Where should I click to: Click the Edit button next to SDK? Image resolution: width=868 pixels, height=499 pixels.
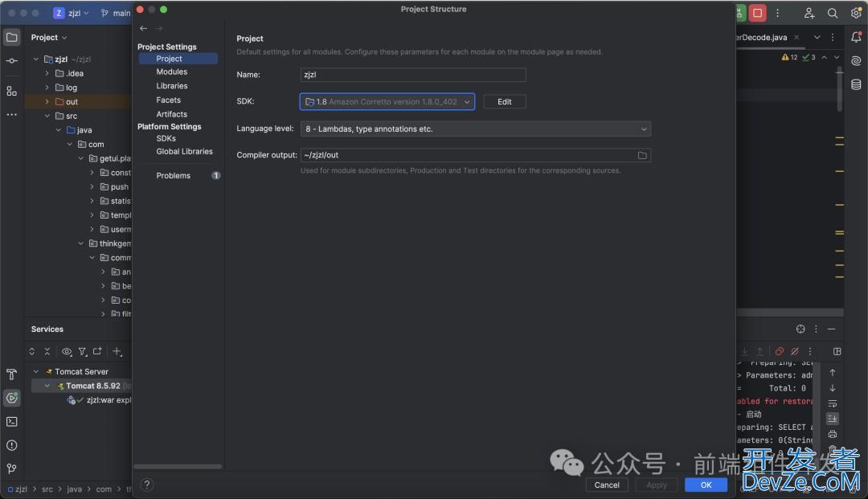pyautogui.click(x=504, y=102)
